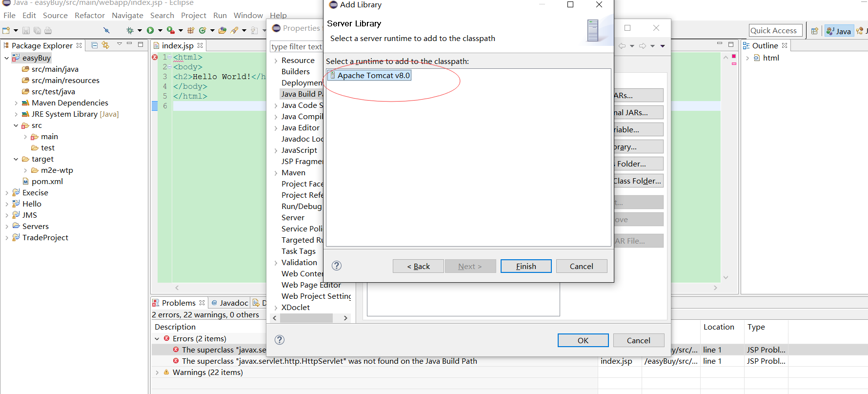The height and width of the screenshot is (394, 868).
Task: Open the Run dropdown arrow
Action: tap(160, 30)
